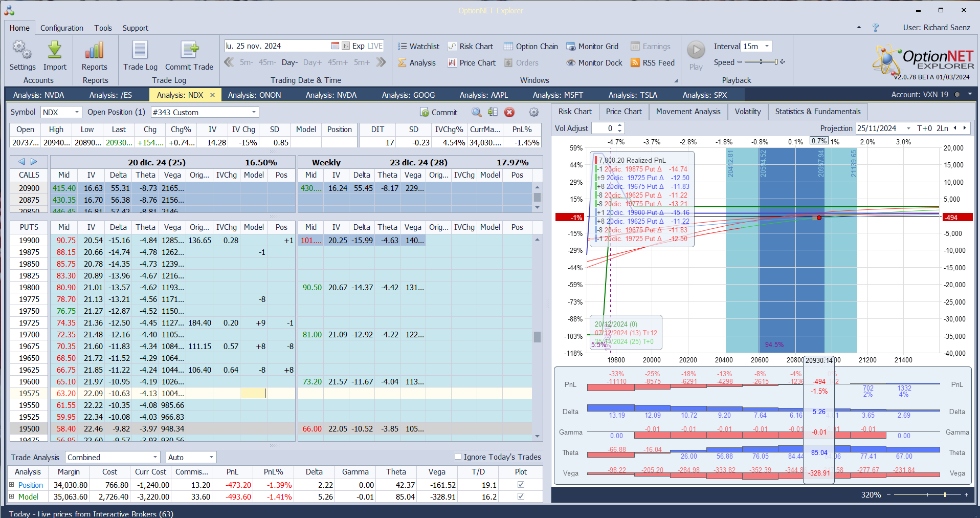The width and height of the screenshot is (980, 518).
Task: Toggle Ignore Today's Trades checkbox
Action: tap(458, 457)
